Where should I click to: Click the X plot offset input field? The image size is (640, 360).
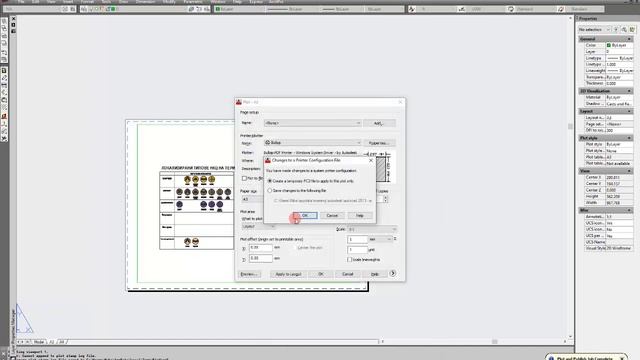pyautogui.click(x=260, y=248)
